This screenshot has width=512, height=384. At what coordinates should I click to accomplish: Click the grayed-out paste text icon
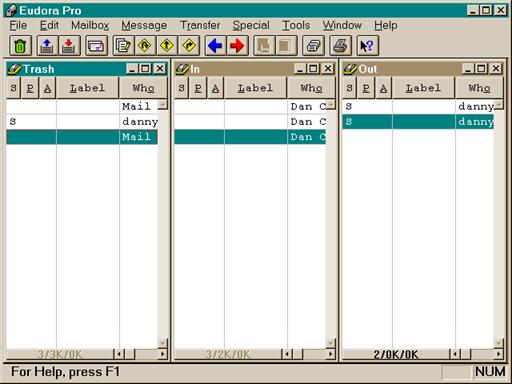click(286, 46)
